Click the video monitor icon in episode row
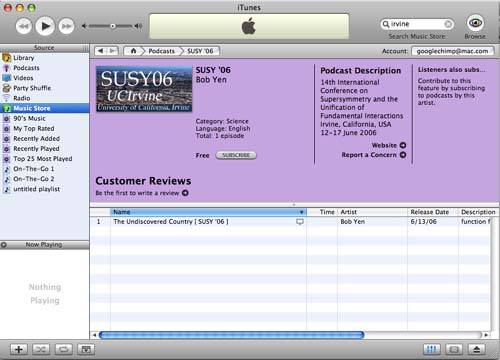 point(300,222)
